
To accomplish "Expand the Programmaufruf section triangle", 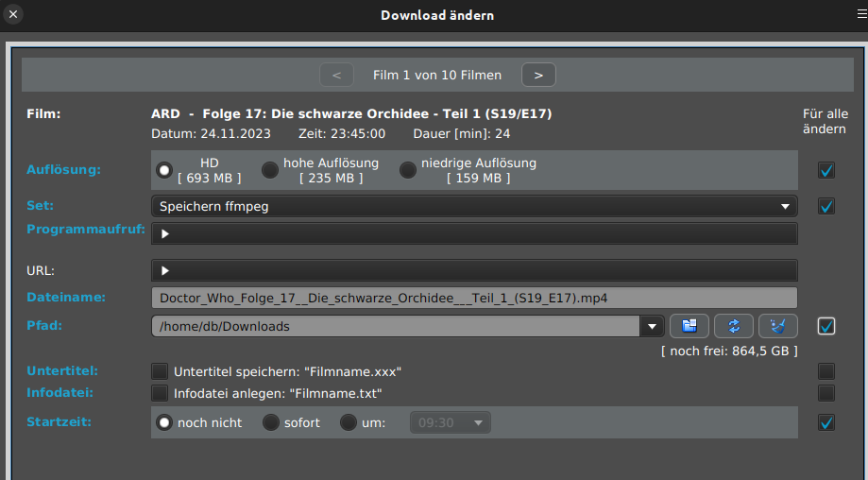I will (x=165, y=233).
